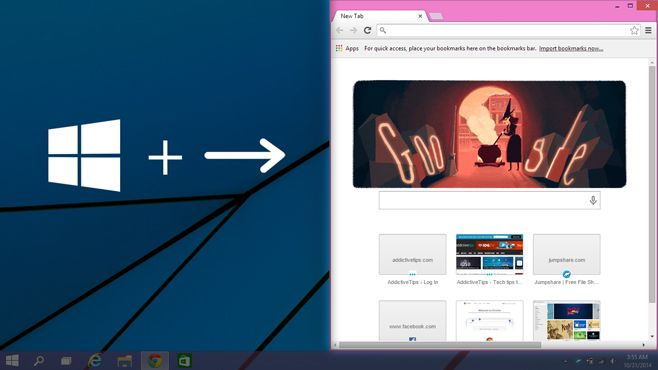658x370 pixels.
Task: Open the Apps shortcut in bookmarks bar
Action: [x=347, y=48]
